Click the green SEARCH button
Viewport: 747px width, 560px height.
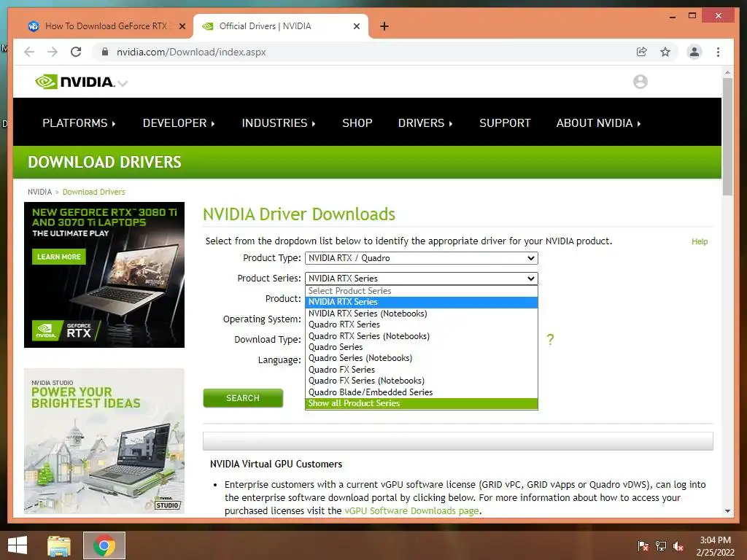pos(243,398)
